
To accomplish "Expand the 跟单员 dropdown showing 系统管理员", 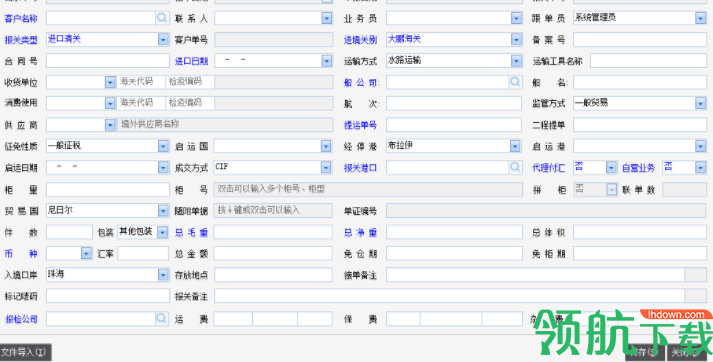I will point(700,18).
